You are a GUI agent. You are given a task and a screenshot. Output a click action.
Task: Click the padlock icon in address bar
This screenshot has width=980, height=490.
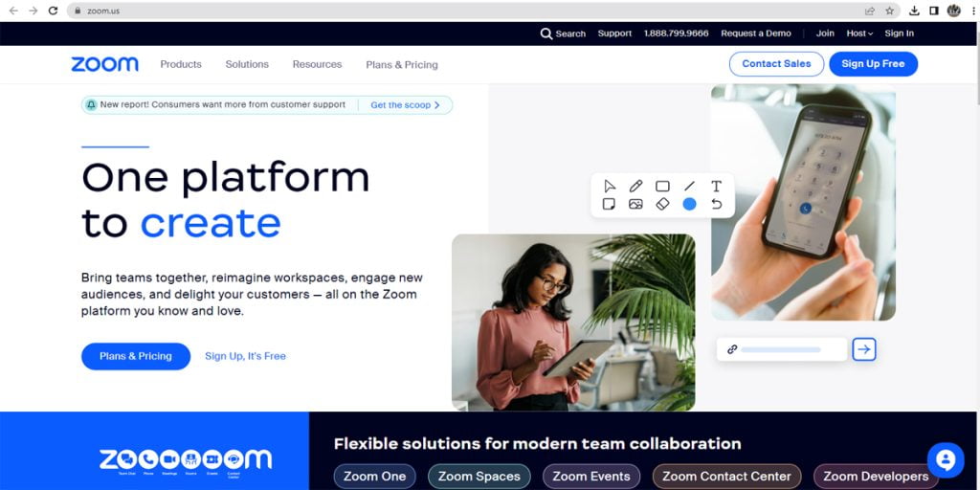click(78, 11)
